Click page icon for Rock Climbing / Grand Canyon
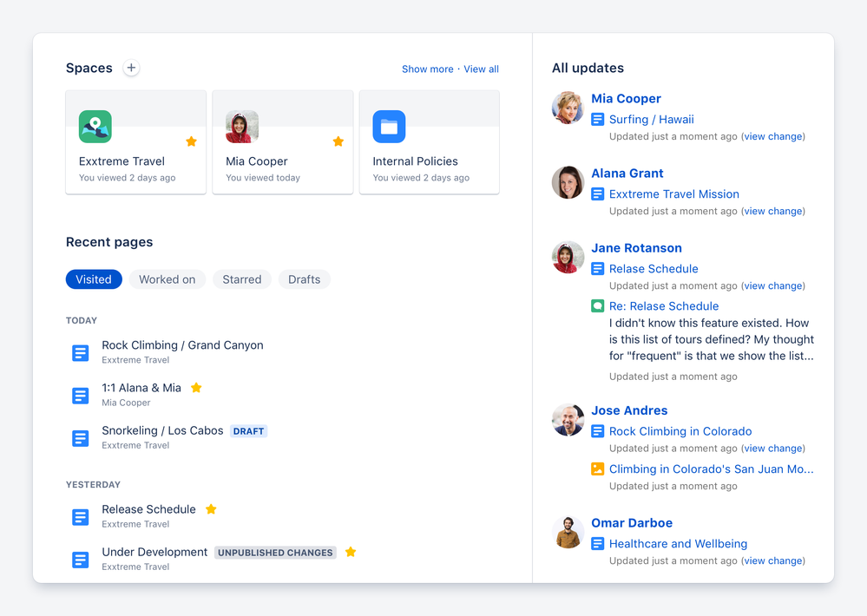 point(81,353)
